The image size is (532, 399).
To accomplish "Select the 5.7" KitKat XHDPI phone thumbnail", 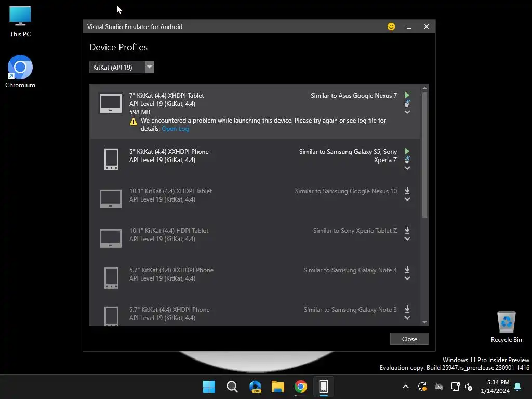I will (111, 316).
